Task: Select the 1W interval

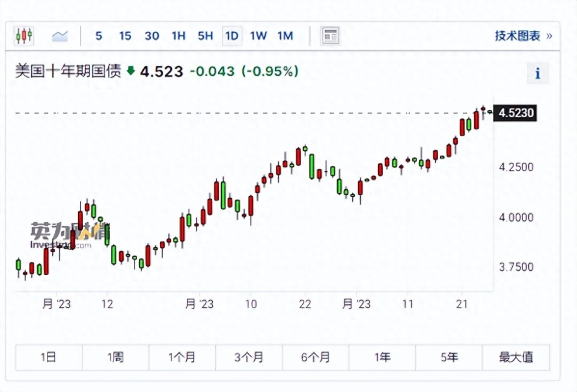Action: coord(258,36)
